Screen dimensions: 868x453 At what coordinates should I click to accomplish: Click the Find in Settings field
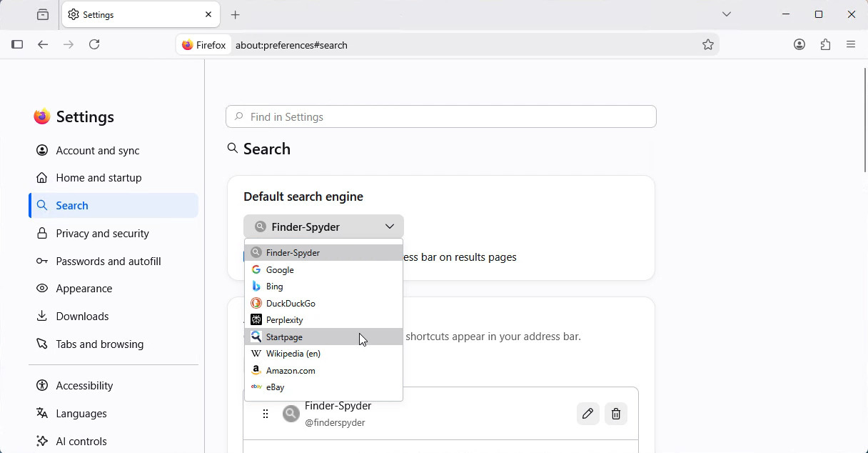click(x=441, y=116)
